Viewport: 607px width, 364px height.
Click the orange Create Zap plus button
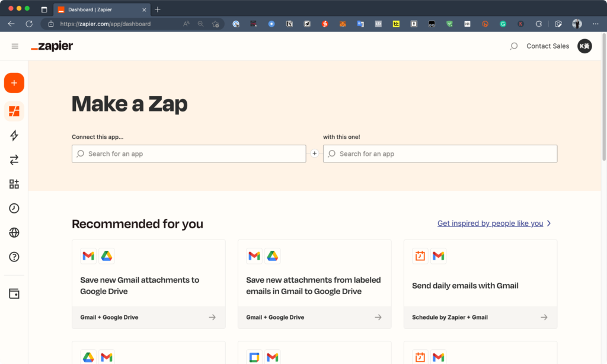point(14,83)
